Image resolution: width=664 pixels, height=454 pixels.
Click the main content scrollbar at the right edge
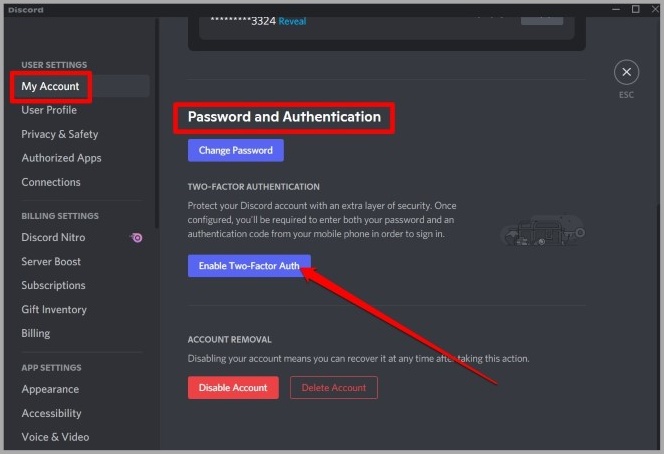click(x=658, y=326)
